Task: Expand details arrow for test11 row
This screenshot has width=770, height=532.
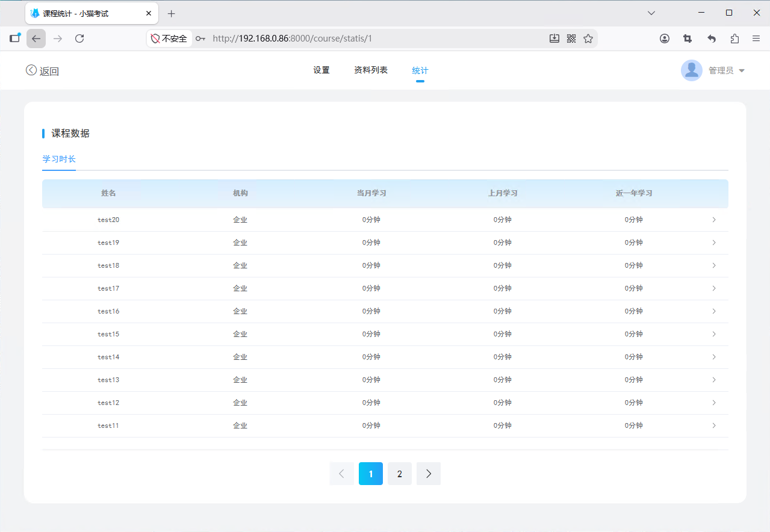Action: point(714,425)
